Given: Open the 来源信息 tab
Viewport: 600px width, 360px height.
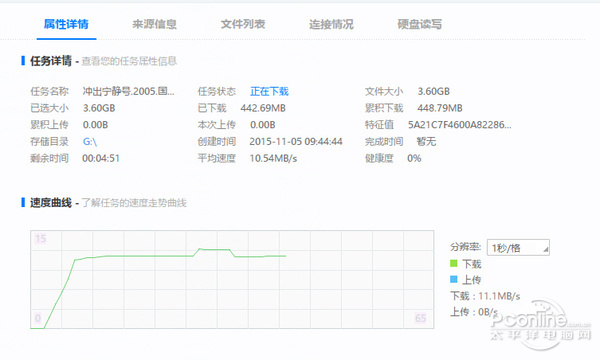Looking at the screenshot, I should [155, 24].
